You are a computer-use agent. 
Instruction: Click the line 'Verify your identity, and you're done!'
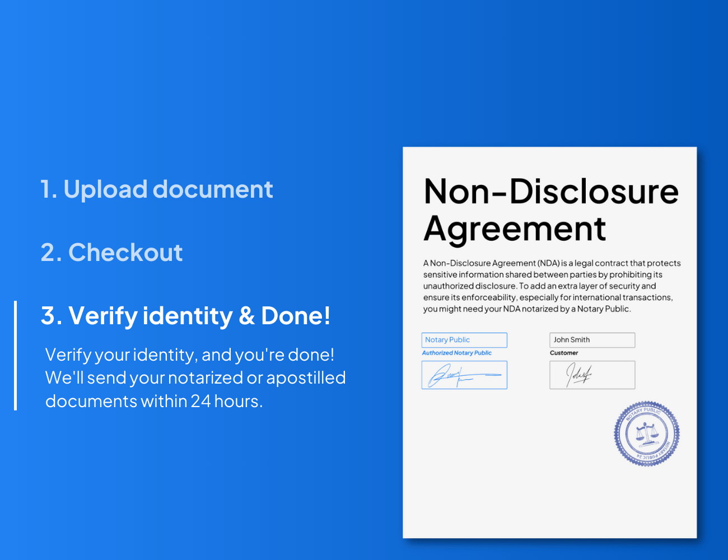coord(189,354)
